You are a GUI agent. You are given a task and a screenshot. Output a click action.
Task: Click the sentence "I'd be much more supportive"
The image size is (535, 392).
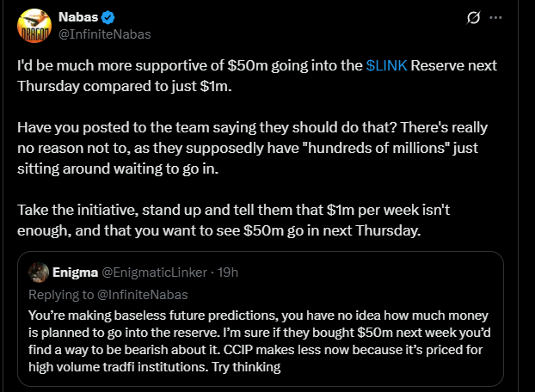257,76
